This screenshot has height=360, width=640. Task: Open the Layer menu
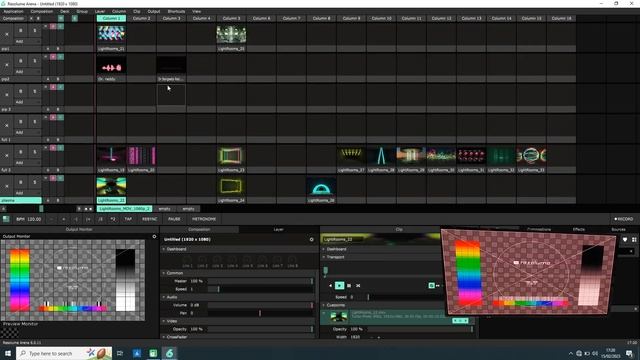point(100,11)
